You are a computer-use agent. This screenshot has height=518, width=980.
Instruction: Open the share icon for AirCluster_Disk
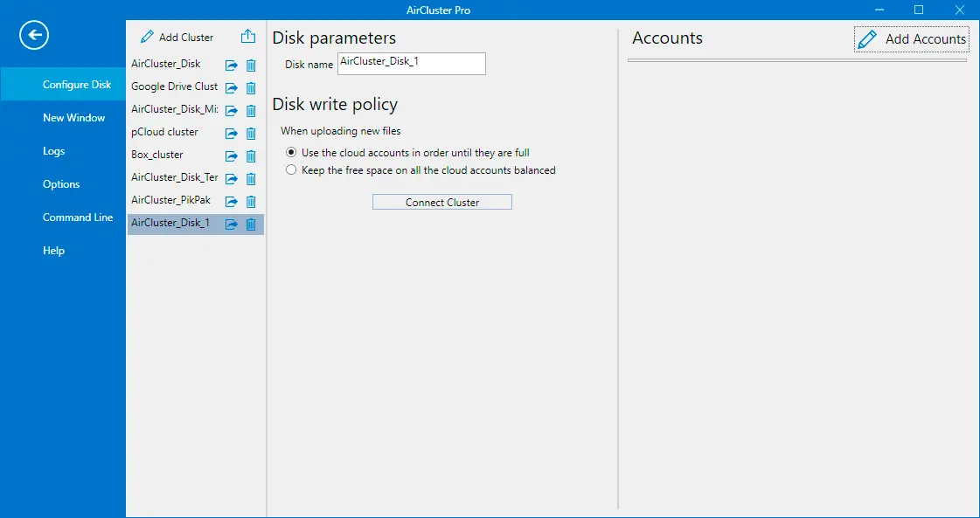coord(232,65)
